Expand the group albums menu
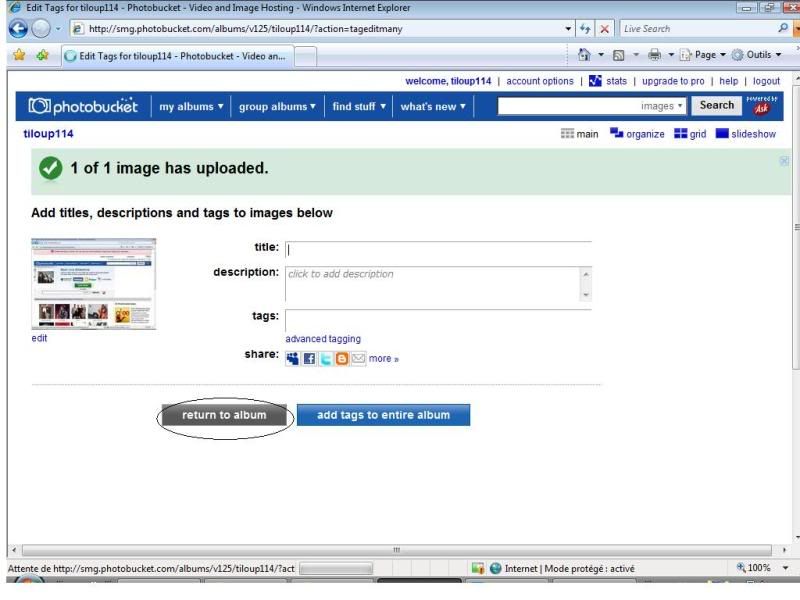 pyautogui.click(x=277, y=107)
